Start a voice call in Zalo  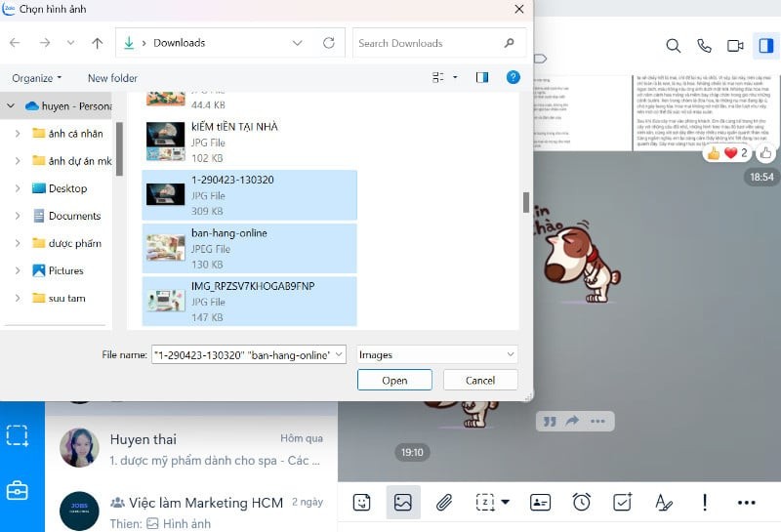point(704,46)
